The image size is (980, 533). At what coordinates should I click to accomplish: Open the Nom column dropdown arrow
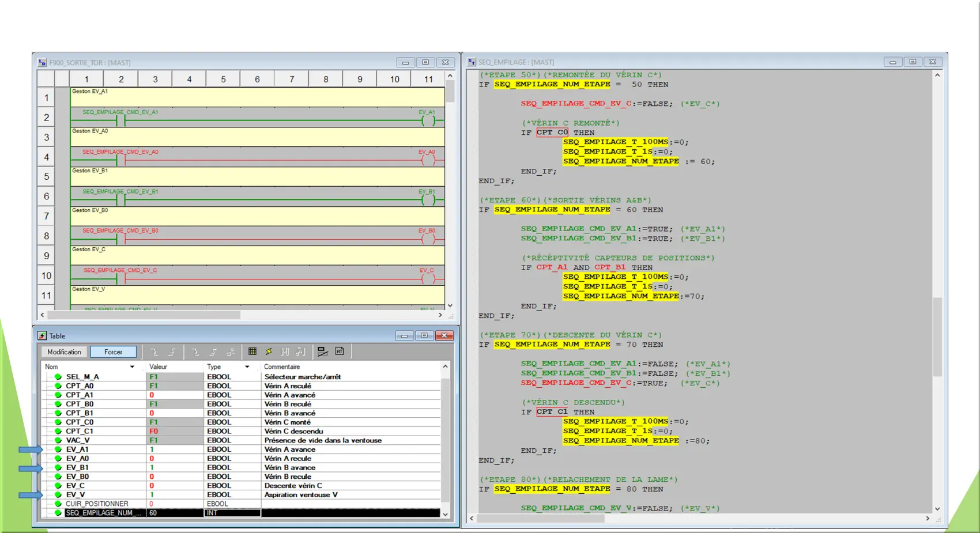132,367
